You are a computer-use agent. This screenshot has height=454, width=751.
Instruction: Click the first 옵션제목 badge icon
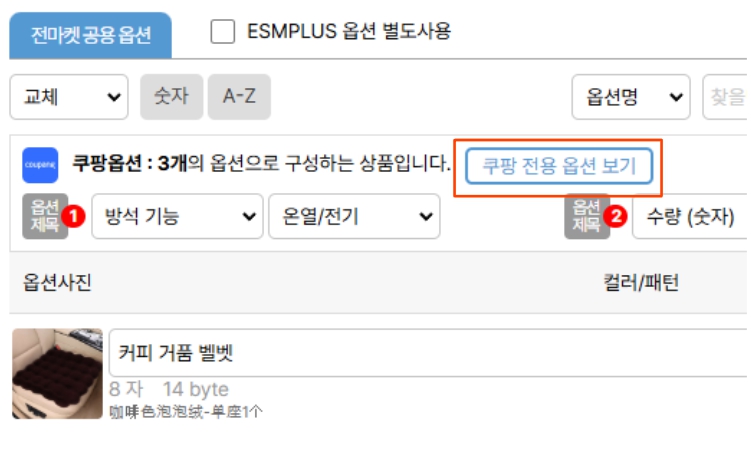coord(45,216)
